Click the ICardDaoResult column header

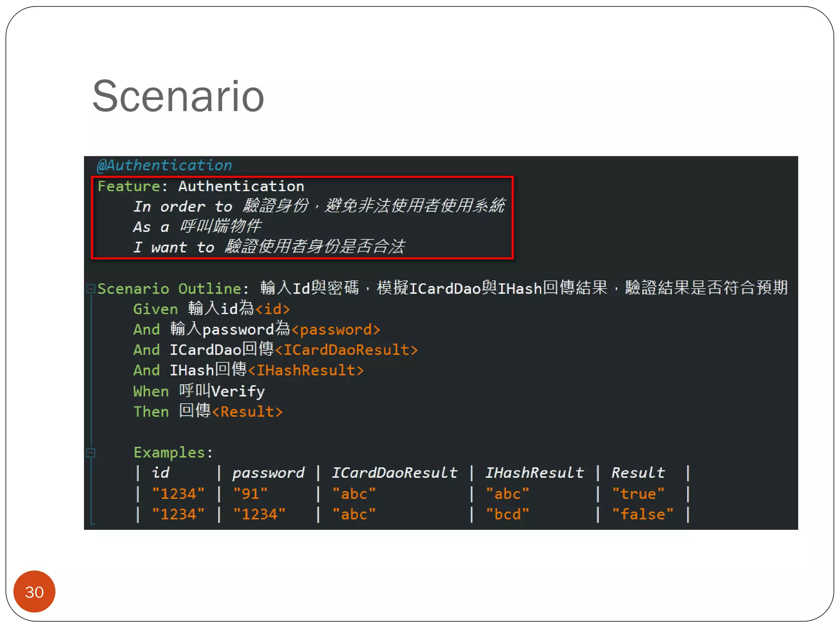pos(394,473)
